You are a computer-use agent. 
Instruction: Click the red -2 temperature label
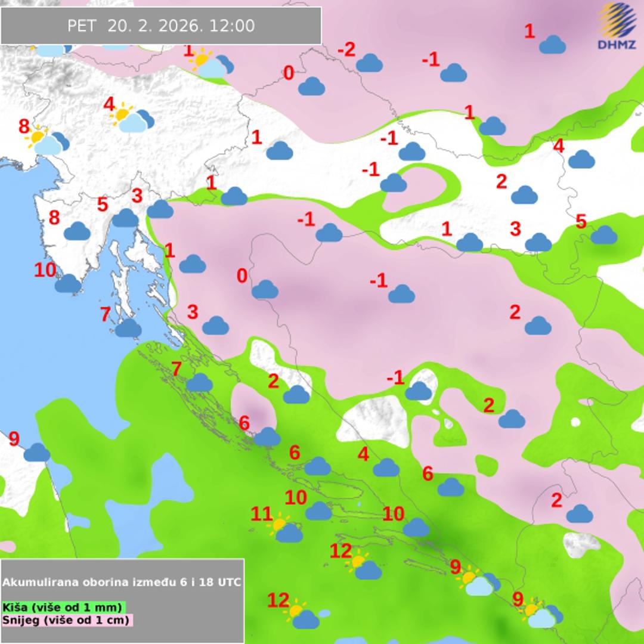pyautogui.click(x=346, y=49)
